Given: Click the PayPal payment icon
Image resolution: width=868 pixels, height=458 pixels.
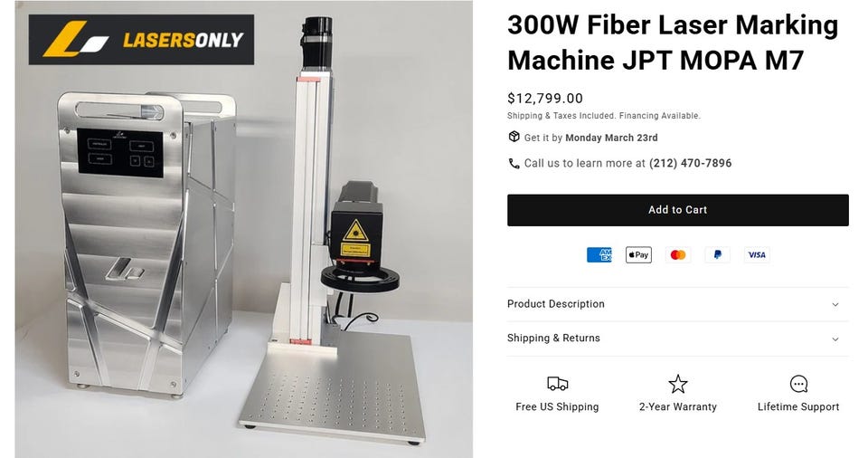Looking at the screenshot, I should (x=717, y=255).
